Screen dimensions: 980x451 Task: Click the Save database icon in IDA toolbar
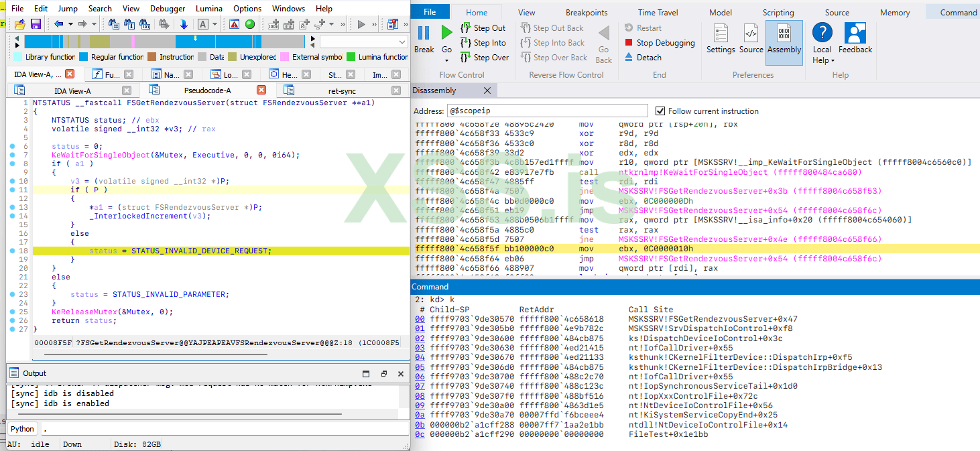[36, 24]
